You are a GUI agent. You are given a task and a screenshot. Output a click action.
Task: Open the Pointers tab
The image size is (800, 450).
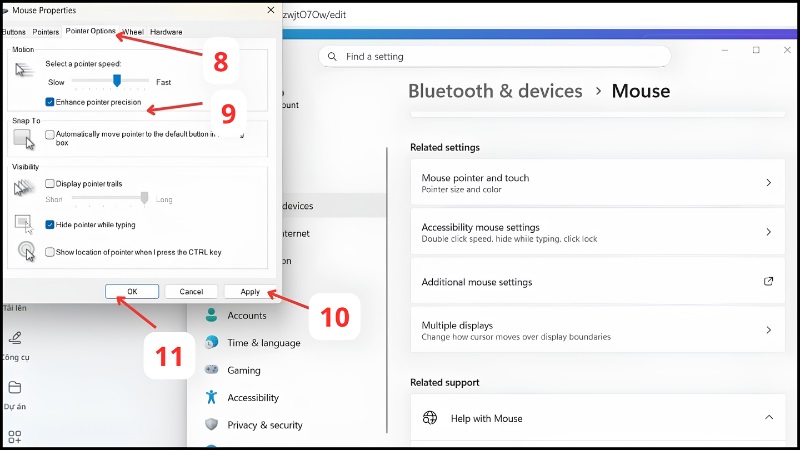click(x=45, y=32)
